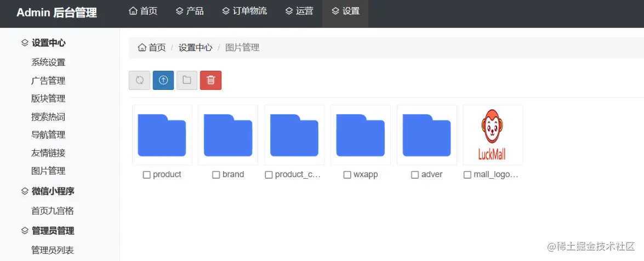The width and height of the screenshot is (644, 261).
Task: Open the wxapp folder icon
Action: coord(361,135)
